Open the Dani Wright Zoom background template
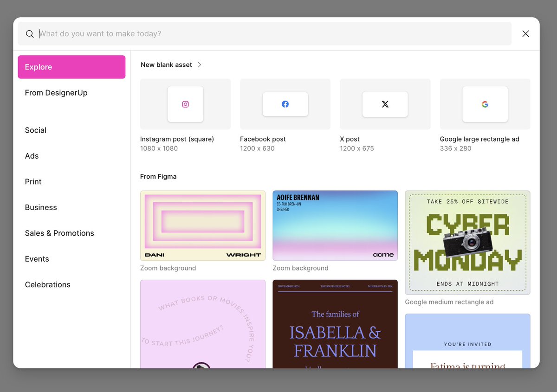The width and height of the screenshot is (557, 392). coord(203,225)
